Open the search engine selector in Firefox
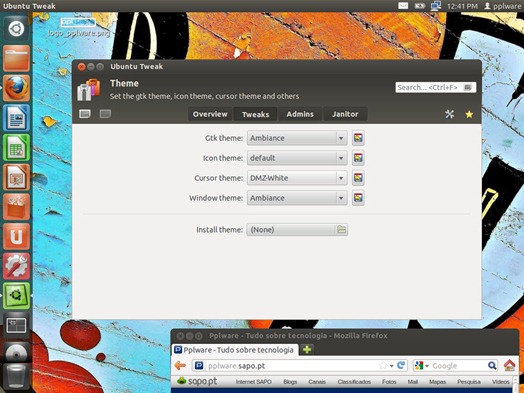524x393 pixels. (421, 366)
